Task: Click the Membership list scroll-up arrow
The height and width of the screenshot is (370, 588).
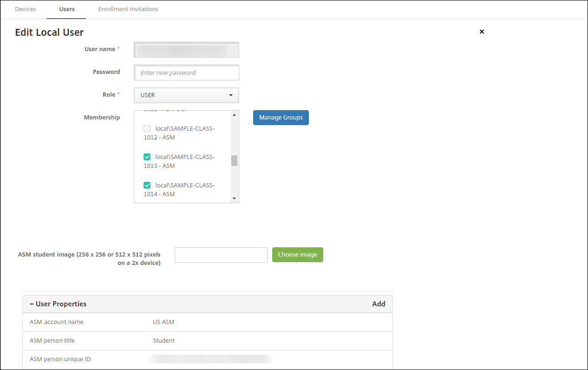Action: (234, 114)
